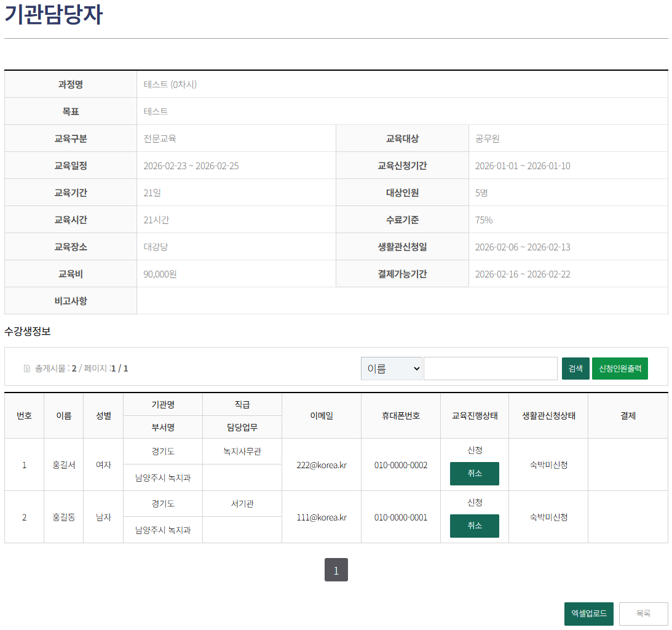The image size is (672, 630).
Task: Click 엑셀업로드 to upload Excel file
Action: (x=588, y=613)
